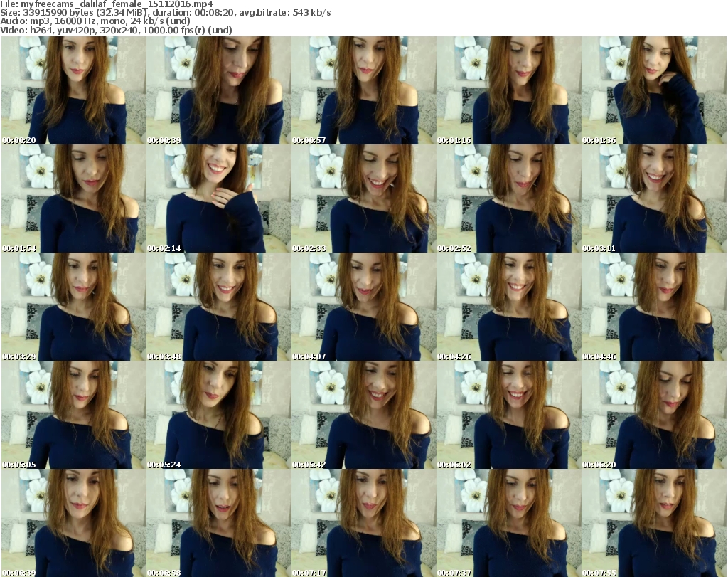The height and width of the screenshot is (577, 728).
Task: Click the 00:00:39 timestamp label
Action: click(x=164, y=140)
